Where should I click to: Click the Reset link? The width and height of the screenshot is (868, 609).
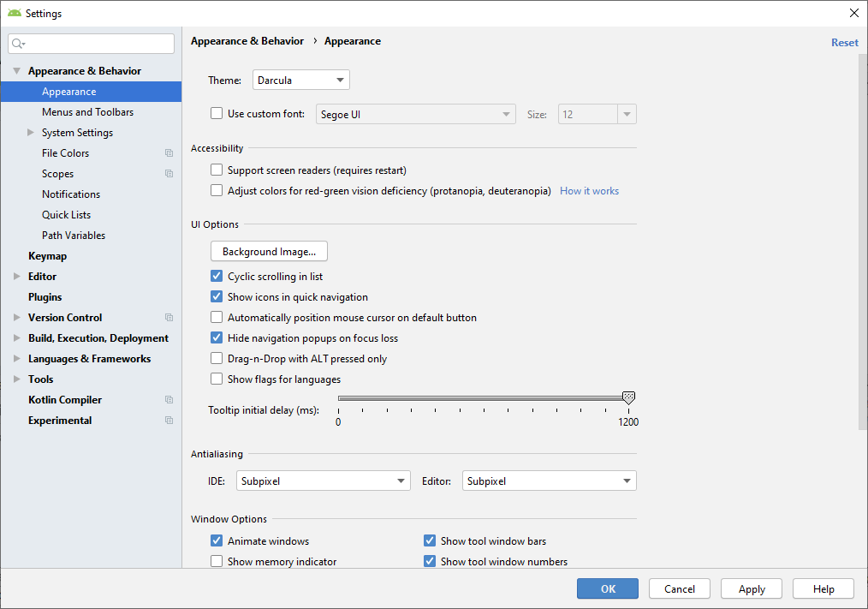pyautogui.click(x=845, y=42)
